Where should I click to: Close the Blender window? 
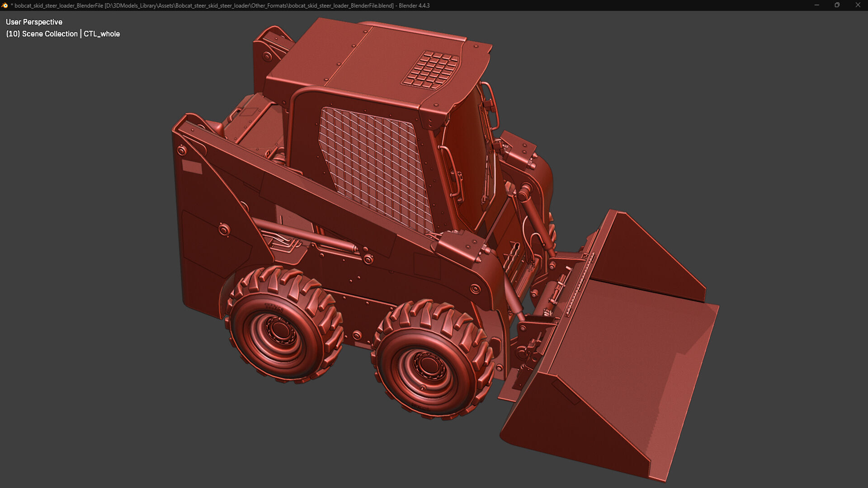pyautogui.click(x=858, y=5)
